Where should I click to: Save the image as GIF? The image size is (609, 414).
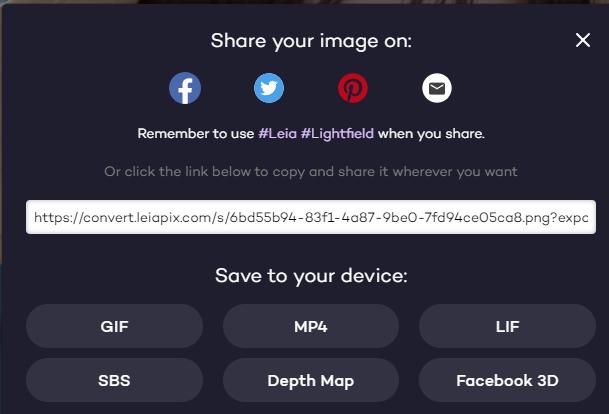114,326
